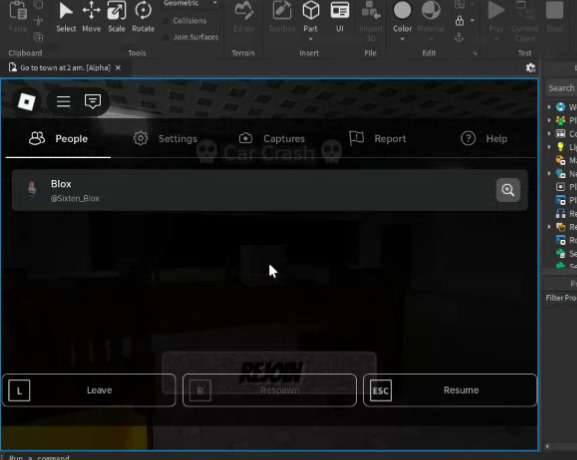Open the Toolbox
Image resolution: width=577 pixels, height=460 pixels.
pos(282,17)
